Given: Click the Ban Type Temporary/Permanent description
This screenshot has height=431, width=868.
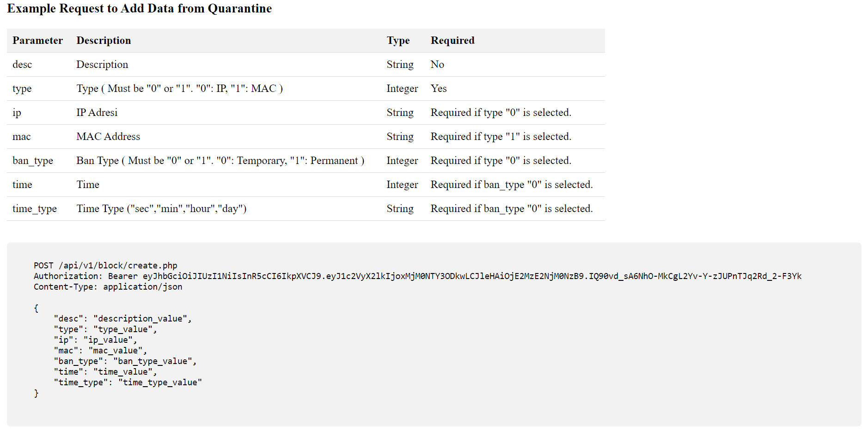Looking at the screenshot, I should point(220,161).
